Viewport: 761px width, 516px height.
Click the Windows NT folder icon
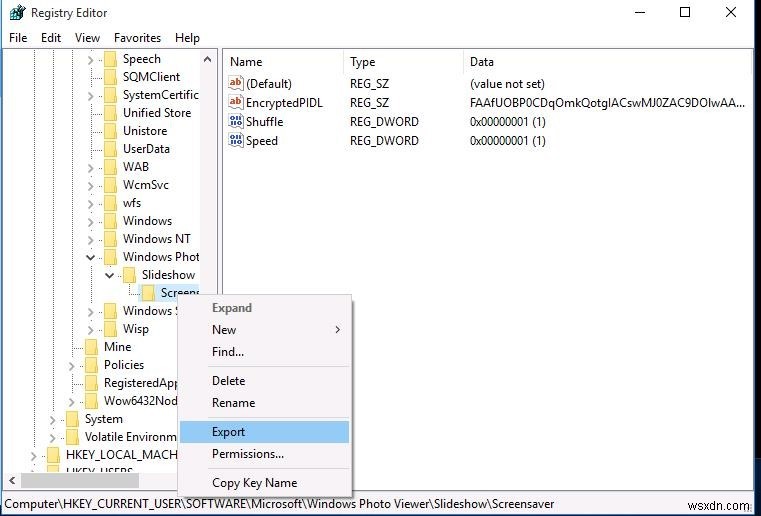pyautogui.click(x=111, y=239)
